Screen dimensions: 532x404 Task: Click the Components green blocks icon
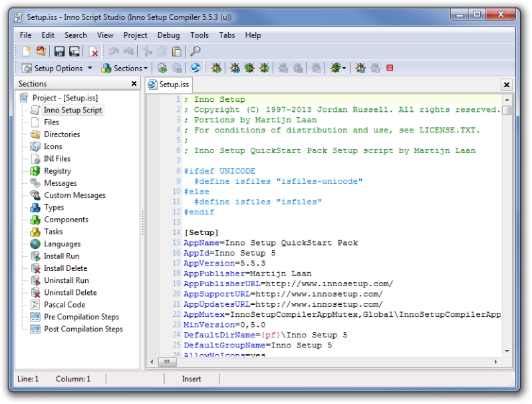(35, 220)
